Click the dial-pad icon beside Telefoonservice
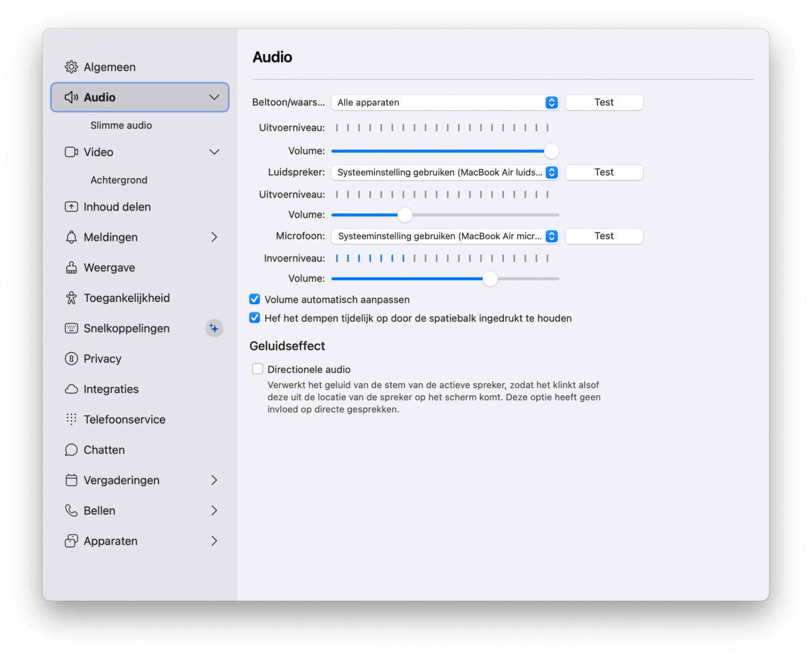 [71, 419]
